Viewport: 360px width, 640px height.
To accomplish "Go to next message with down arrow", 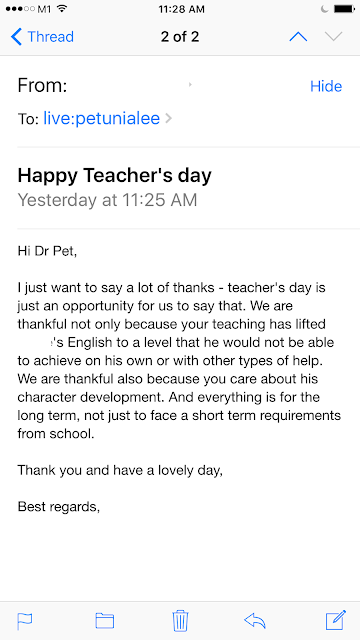I will tap(333, 37).
